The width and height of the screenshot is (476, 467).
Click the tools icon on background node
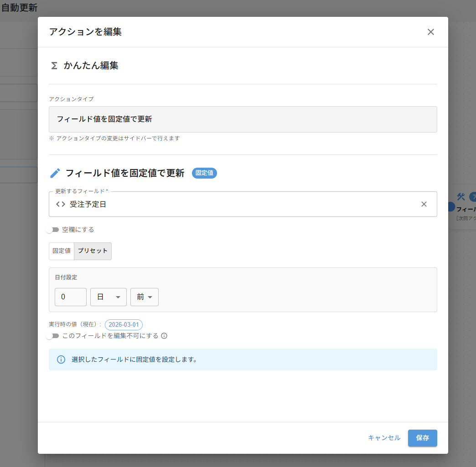point(460,197)
